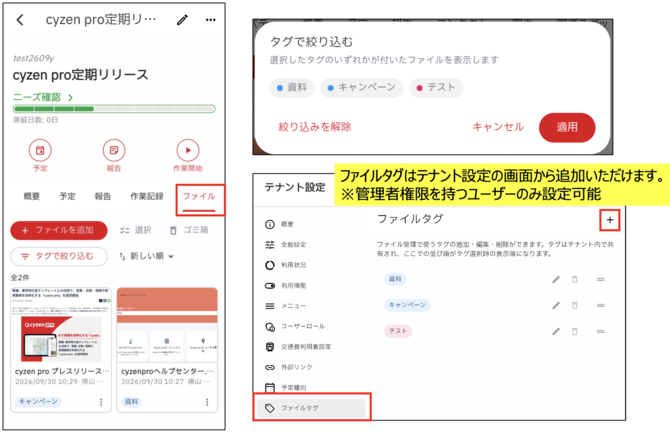
Task: Open メニュー in tenant settings sidebar
Action: 311,306
